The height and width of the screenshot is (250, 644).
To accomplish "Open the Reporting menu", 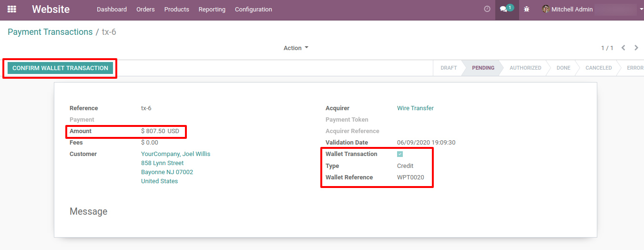I will click(212, 9).
